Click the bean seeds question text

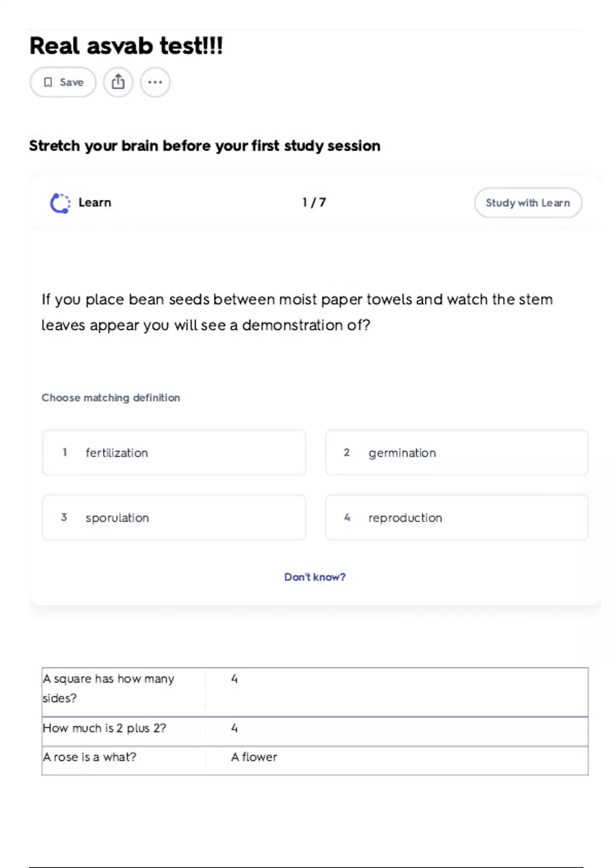pos(296,312)
